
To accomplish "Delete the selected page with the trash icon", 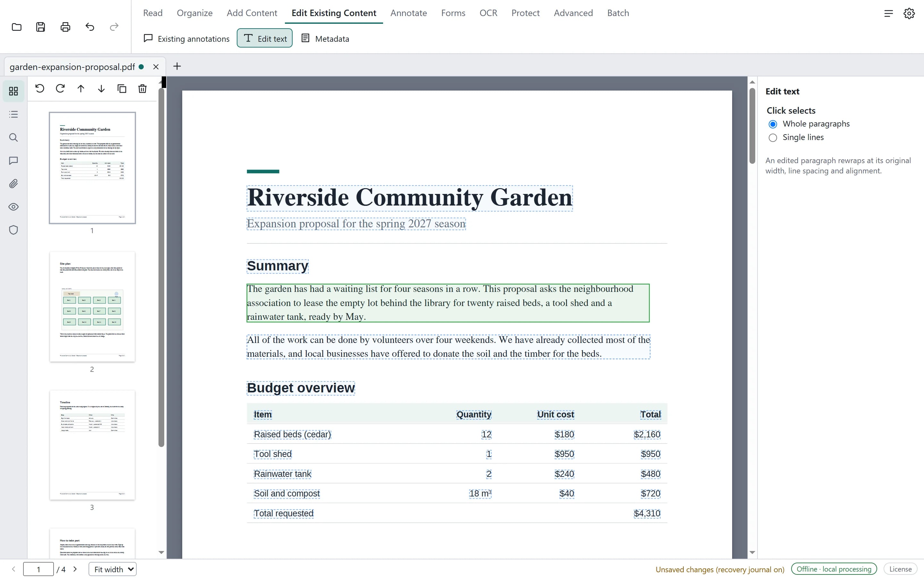I will point(142,89).
